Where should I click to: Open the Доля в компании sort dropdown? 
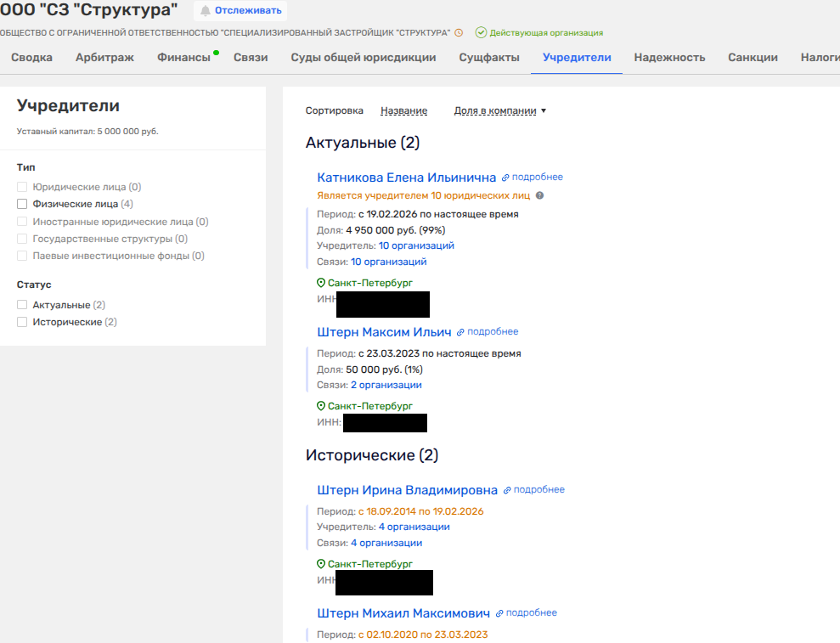click(495, 110)
